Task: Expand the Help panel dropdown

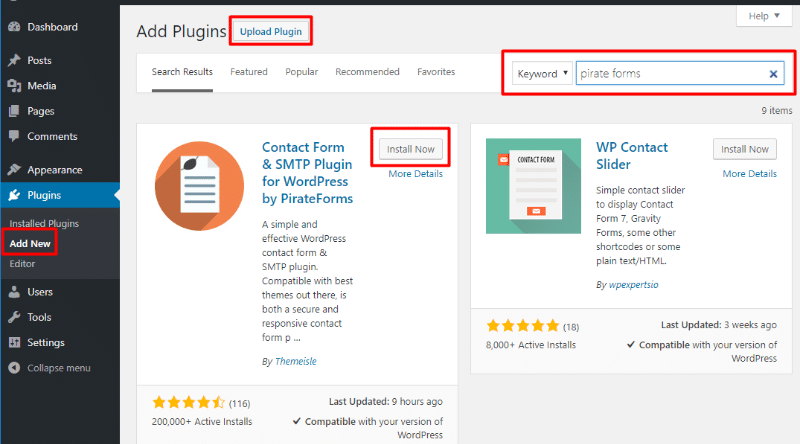Action: coord(764,16)
